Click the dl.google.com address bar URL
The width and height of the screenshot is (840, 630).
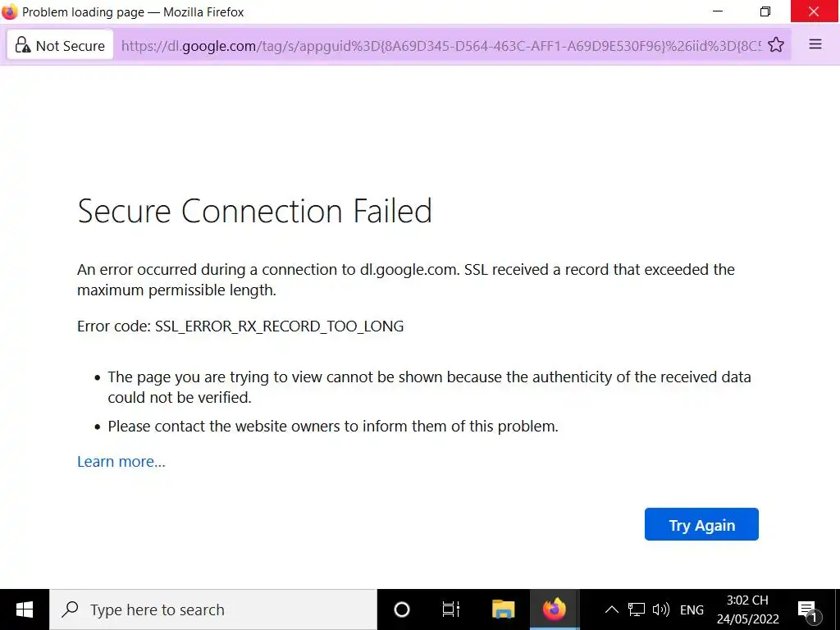441,46
